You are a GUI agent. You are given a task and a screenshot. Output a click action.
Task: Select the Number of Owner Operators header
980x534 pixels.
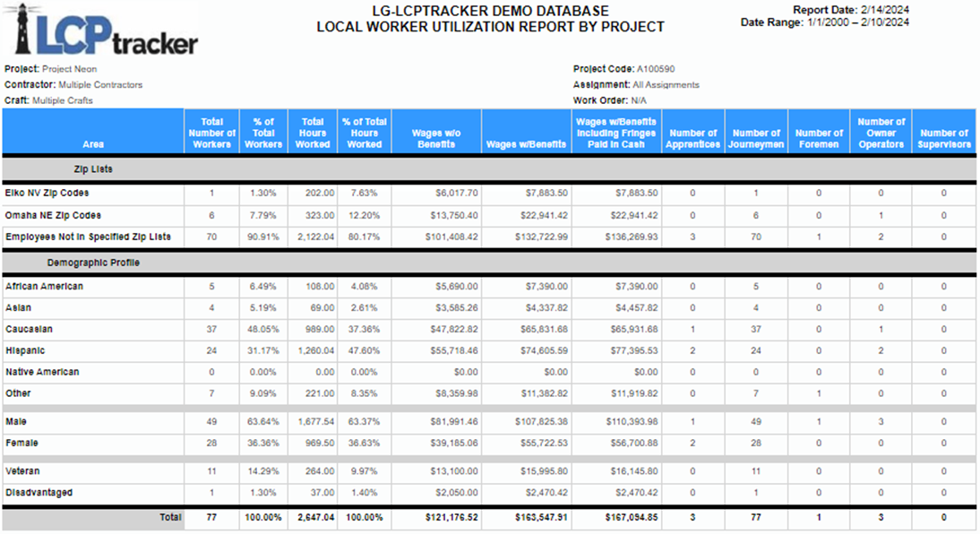point(881,133)
